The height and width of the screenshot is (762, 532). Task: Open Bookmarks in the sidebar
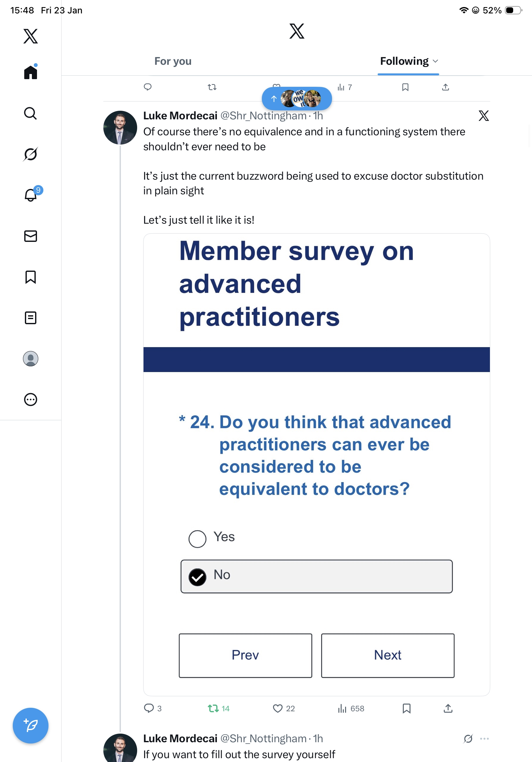pos(31,277)
